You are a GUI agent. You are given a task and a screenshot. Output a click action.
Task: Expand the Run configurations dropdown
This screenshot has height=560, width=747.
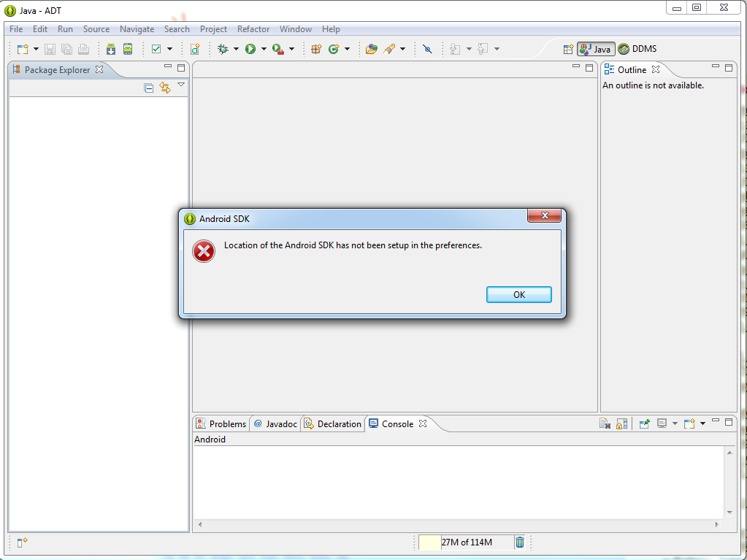click(x=264, y=49)
